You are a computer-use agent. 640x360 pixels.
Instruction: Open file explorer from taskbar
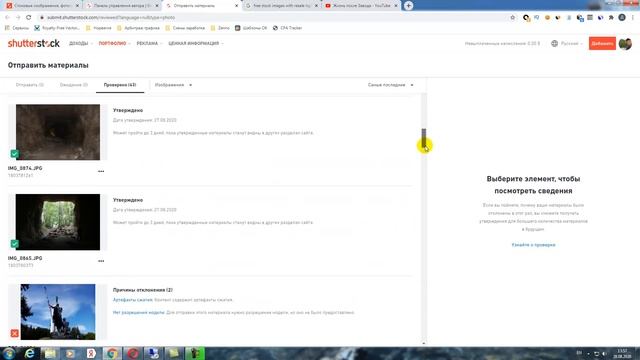50,353
